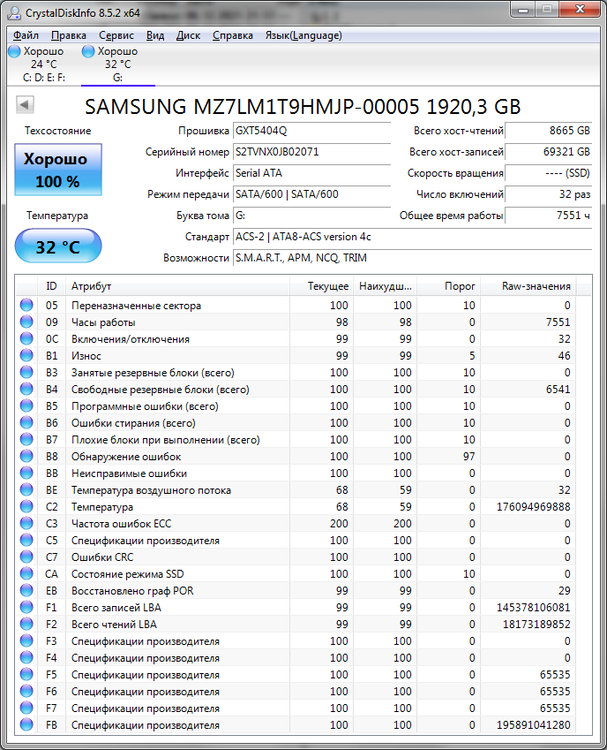Click the 32 °C temperature button
The width and height of the screenshot is (607, 750).
click(x=58, y=246)
